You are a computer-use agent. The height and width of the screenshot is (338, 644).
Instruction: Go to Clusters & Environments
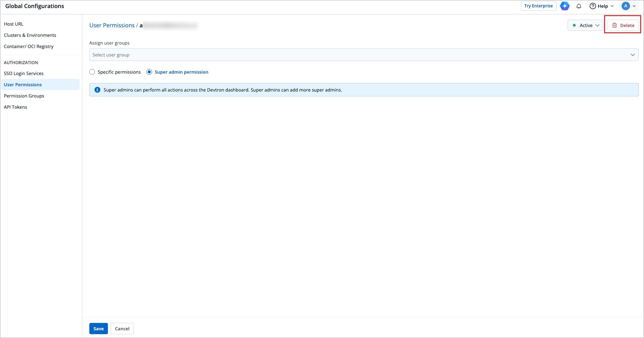pyautogui.click(x=30, y=35)
